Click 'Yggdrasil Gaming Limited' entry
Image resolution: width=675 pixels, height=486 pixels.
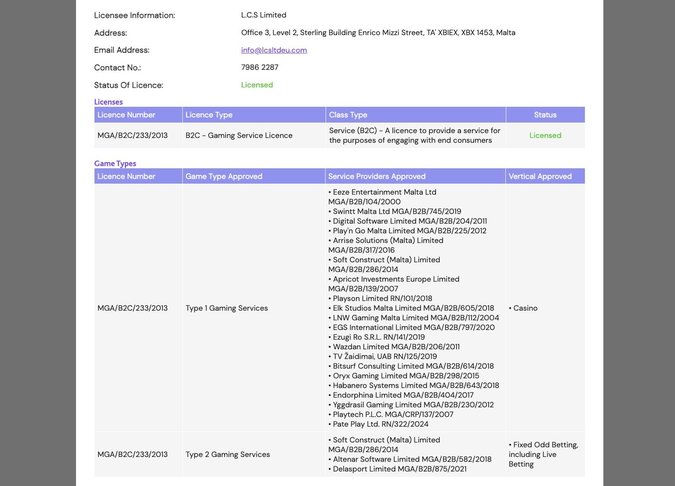pos(411,405)
